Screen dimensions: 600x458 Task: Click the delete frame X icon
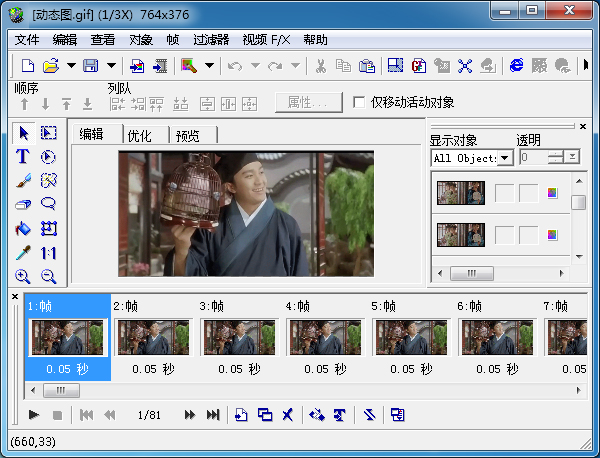(288, 414)
